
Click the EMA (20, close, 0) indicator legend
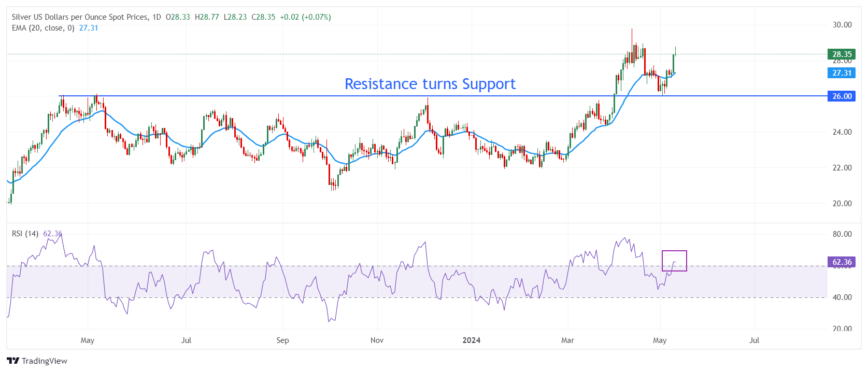click(43, 28)
